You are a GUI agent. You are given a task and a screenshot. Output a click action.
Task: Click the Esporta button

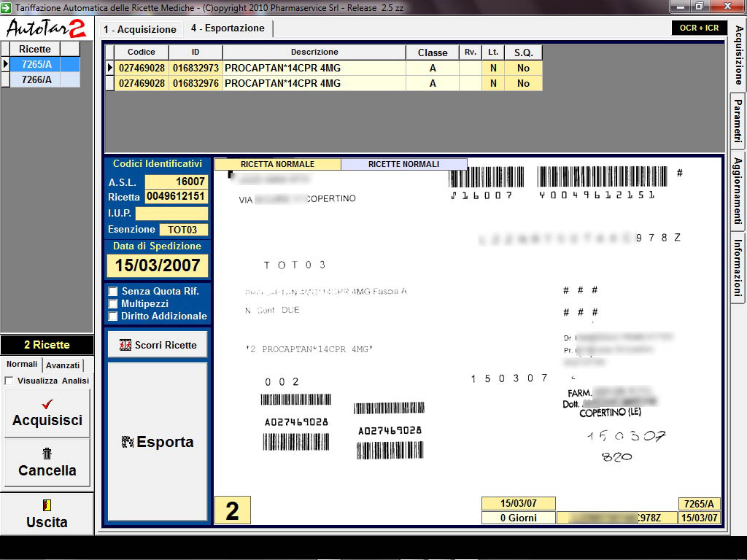pyautogui.click(x=158, y=442)
